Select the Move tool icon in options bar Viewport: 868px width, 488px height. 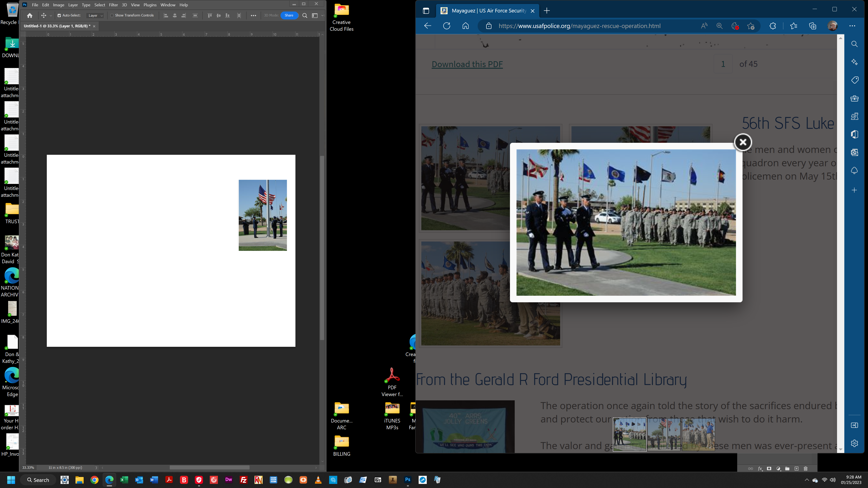tap(43, 16)
